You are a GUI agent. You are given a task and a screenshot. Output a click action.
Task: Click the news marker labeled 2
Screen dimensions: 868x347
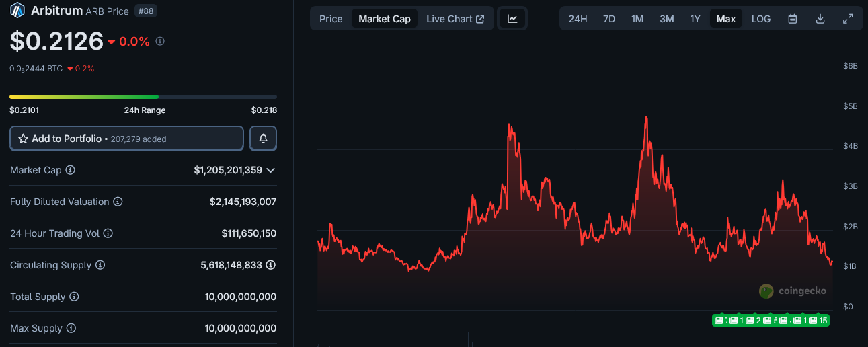[754, 321]
